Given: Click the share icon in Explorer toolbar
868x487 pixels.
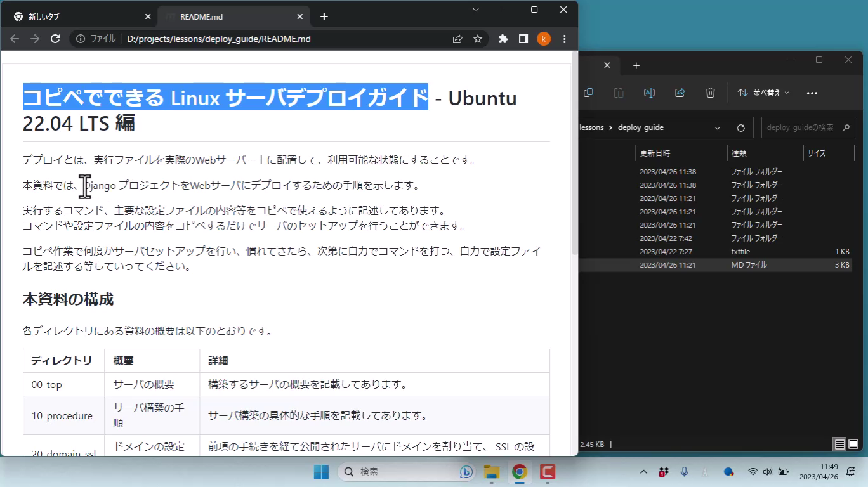Looking at the screenshot, I should point(680,93).
